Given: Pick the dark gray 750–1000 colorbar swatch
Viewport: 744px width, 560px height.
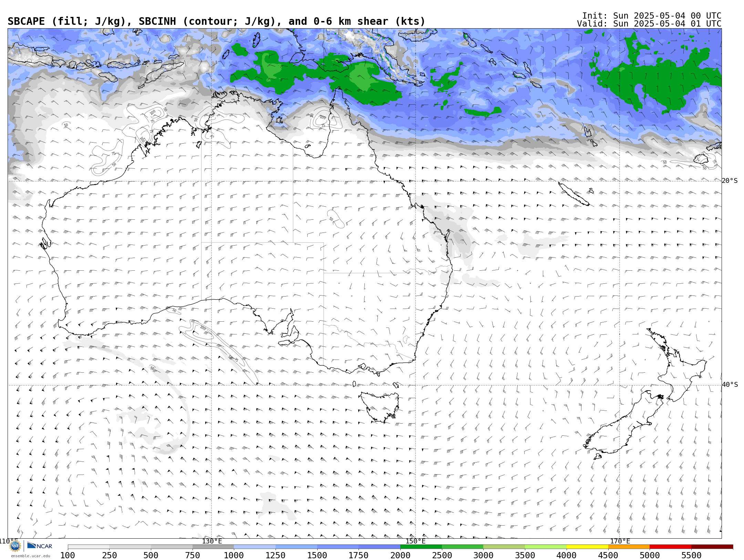Looking at the screenshot, I should [x=213, y=547].
